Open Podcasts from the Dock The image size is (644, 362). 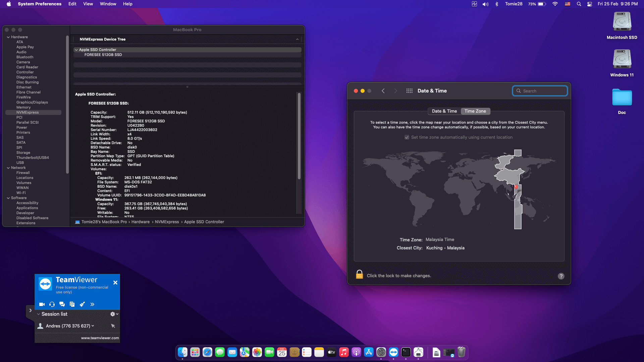[x=356, y=352]
